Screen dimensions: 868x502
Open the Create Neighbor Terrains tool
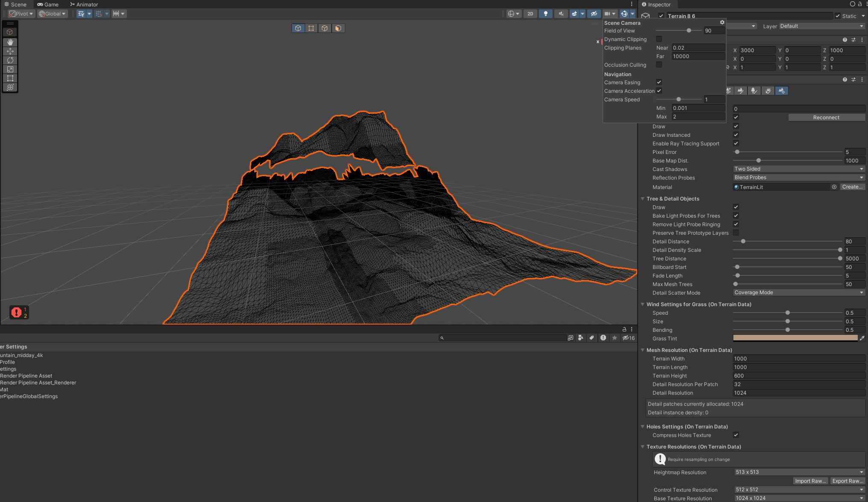[x=729, y=91]
